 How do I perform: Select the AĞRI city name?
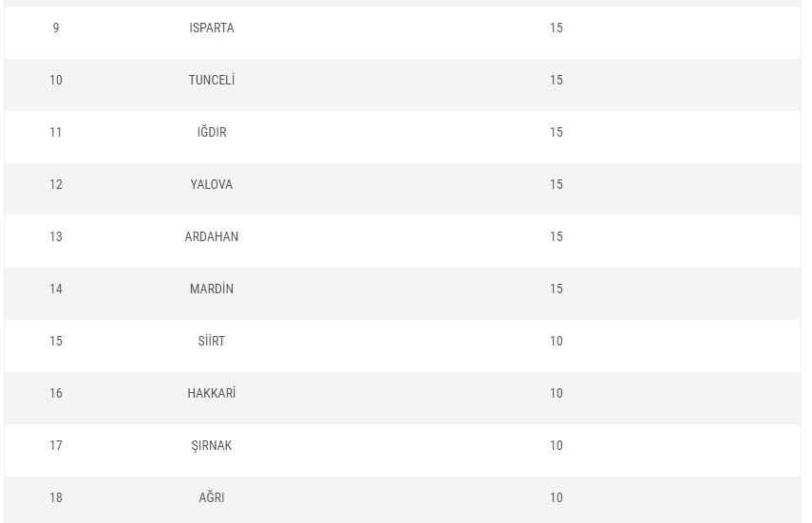coord(211,498)
